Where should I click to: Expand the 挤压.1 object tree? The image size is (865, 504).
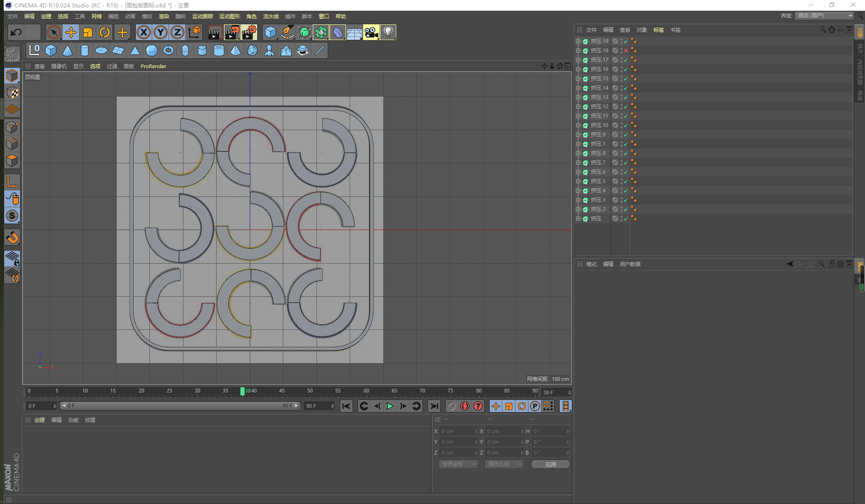click(578, 144)
